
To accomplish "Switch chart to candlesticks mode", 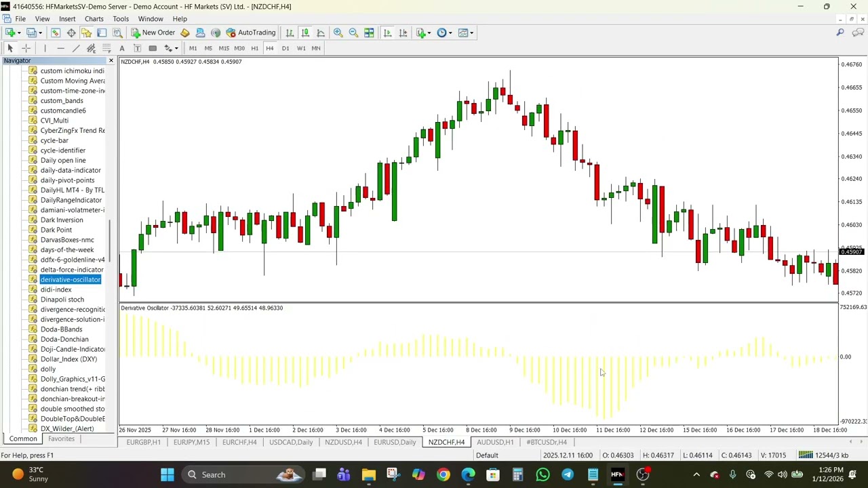I will 305,33.
